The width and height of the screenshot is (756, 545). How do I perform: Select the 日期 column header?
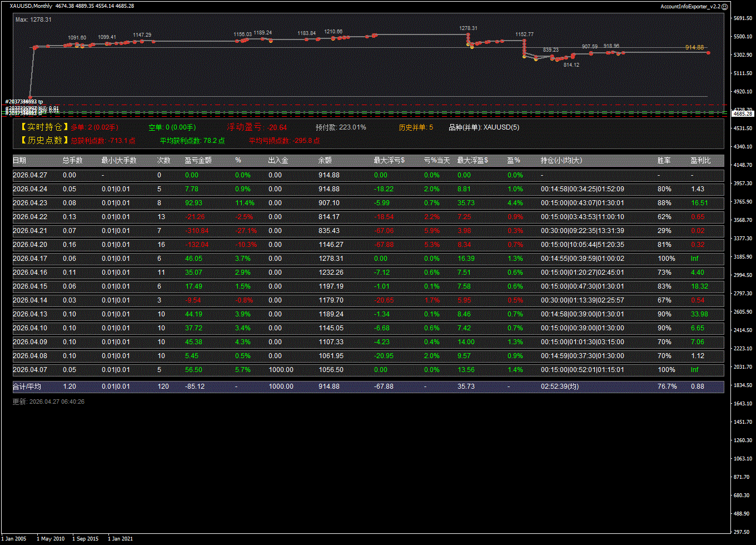[x=19, y=161]
